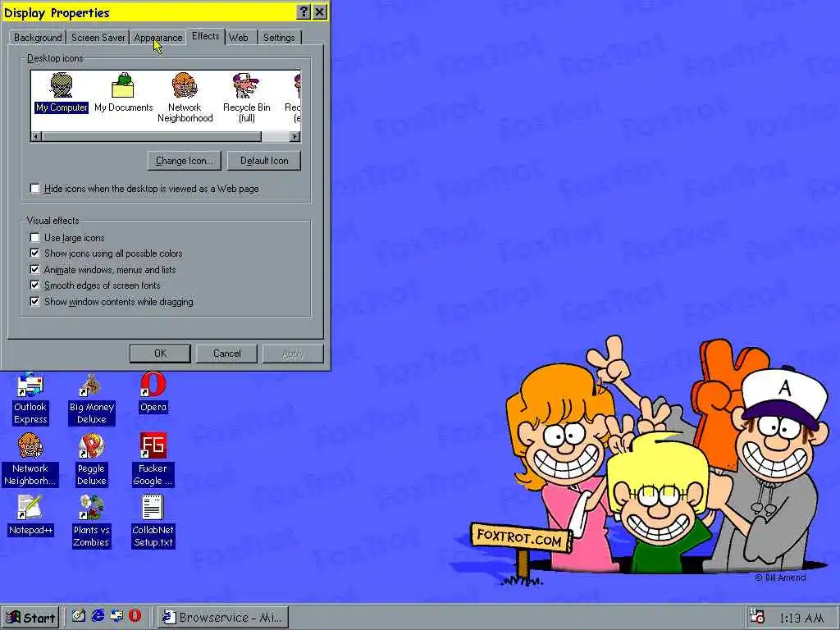Select the Recycle Bin (full) icon

point(246,98)
